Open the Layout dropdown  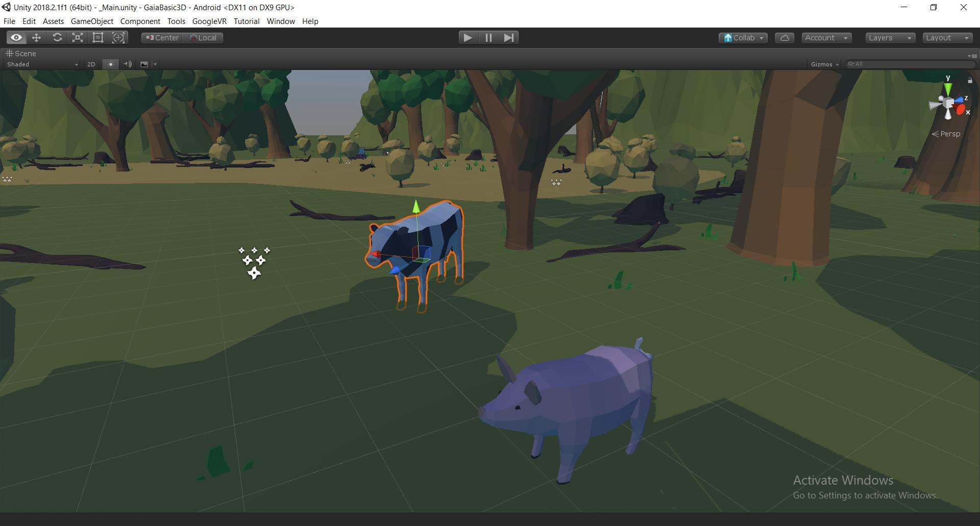(x=947, y=38)
